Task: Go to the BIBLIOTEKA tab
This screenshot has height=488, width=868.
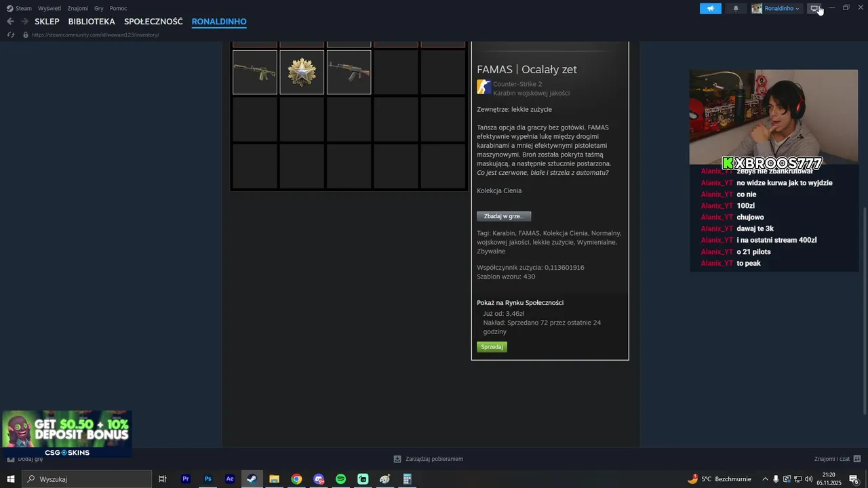Action: coord(92,22)
